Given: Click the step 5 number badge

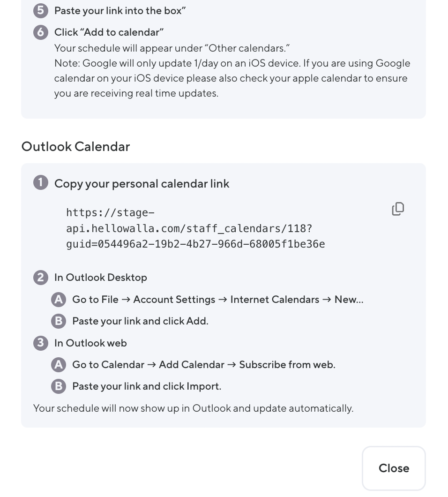Looking at the screenshot, I should pyautogui.click(x=41, y=10).
